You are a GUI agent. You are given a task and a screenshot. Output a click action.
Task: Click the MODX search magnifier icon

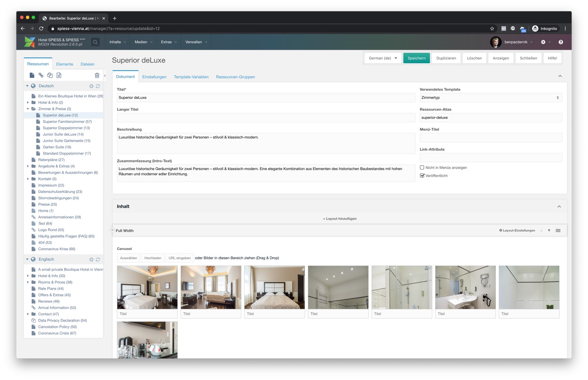tap(95, 42)
